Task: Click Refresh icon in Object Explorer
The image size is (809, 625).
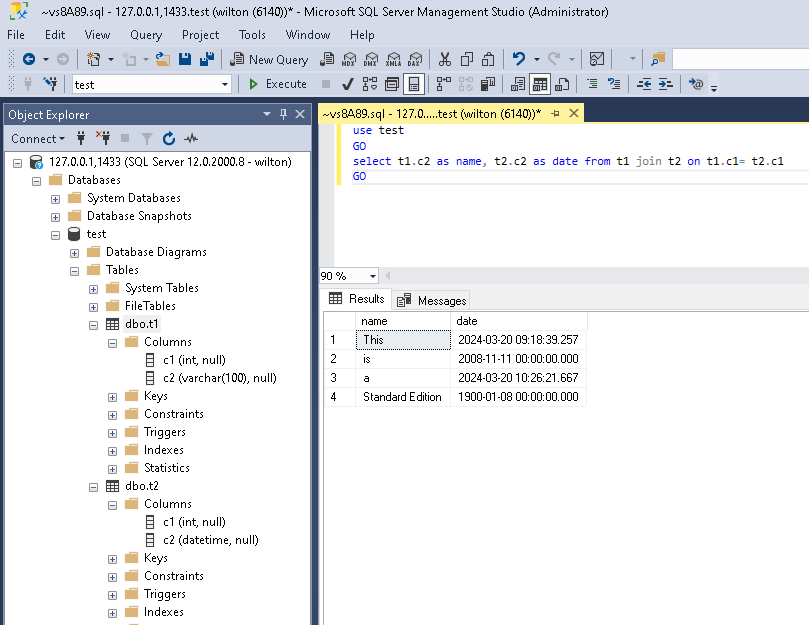Action: click(169, 138)
